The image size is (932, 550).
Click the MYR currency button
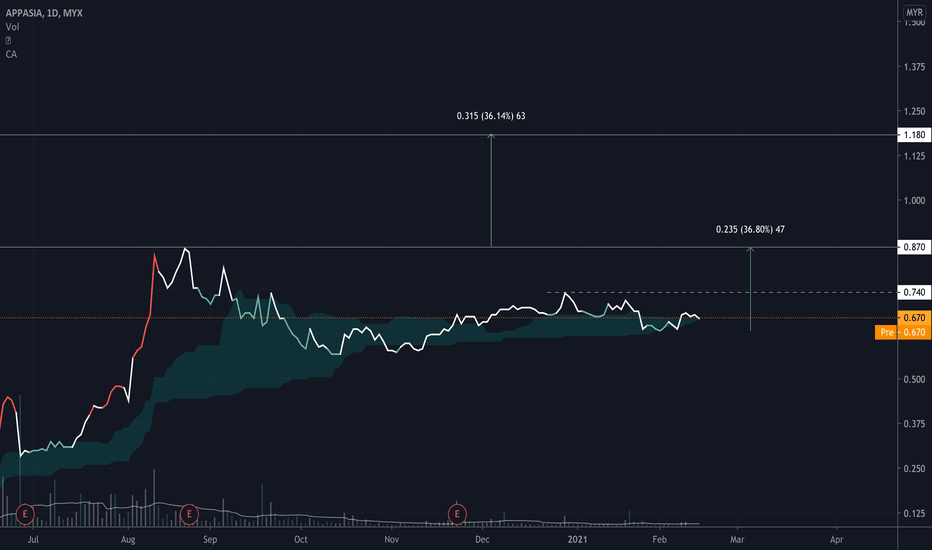point(914,12)
